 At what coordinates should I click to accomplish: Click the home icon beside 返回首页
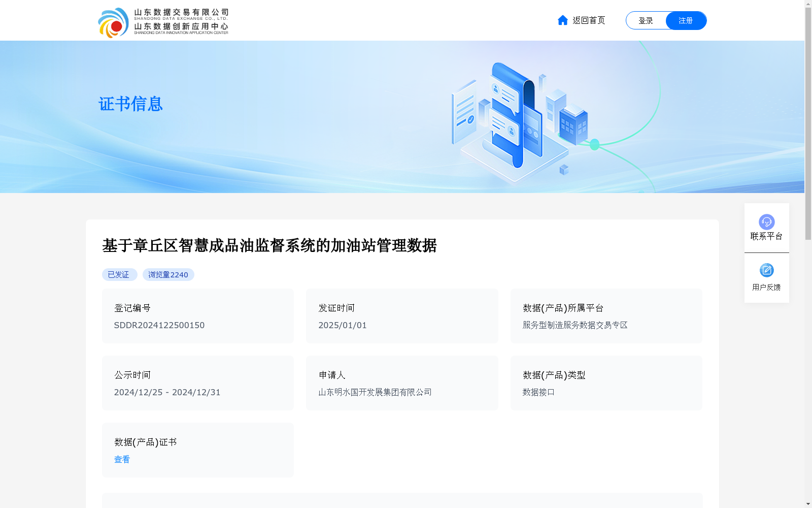pyautogui.click(x=562, y=20)
